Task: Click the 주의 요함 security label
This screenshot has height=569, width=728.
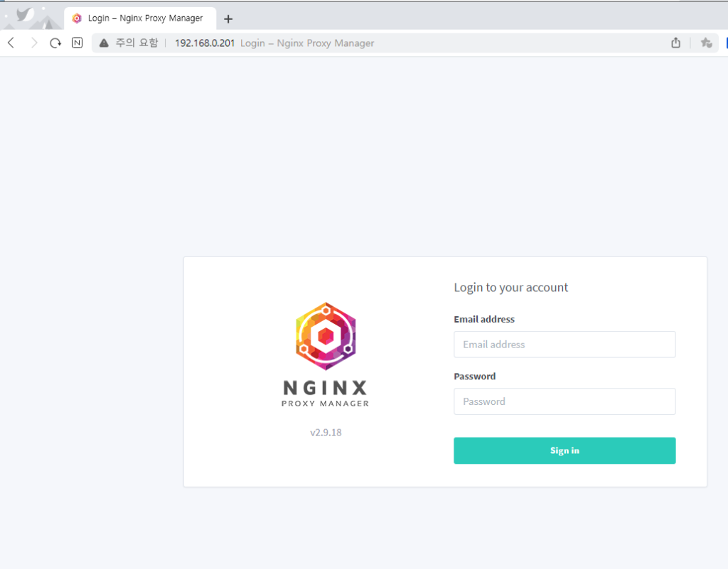Action: 136,43
